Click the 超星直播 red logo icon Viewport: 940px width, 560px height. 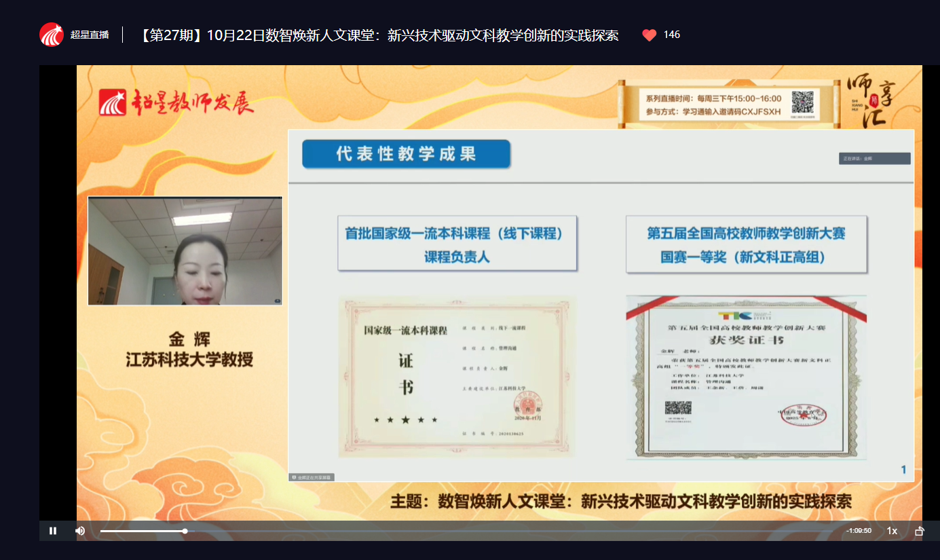[52, 35]
